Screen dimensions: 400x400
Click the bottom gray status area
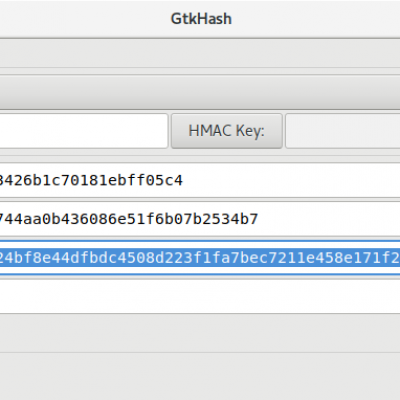coord(200,376)
